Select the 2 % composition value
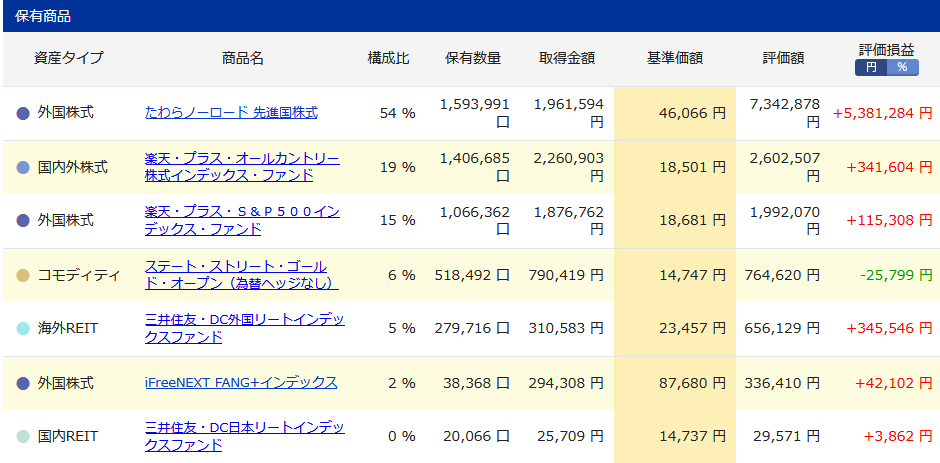This screenshot has width=940, height=463. pyautogui.click(x=402, y=383)
